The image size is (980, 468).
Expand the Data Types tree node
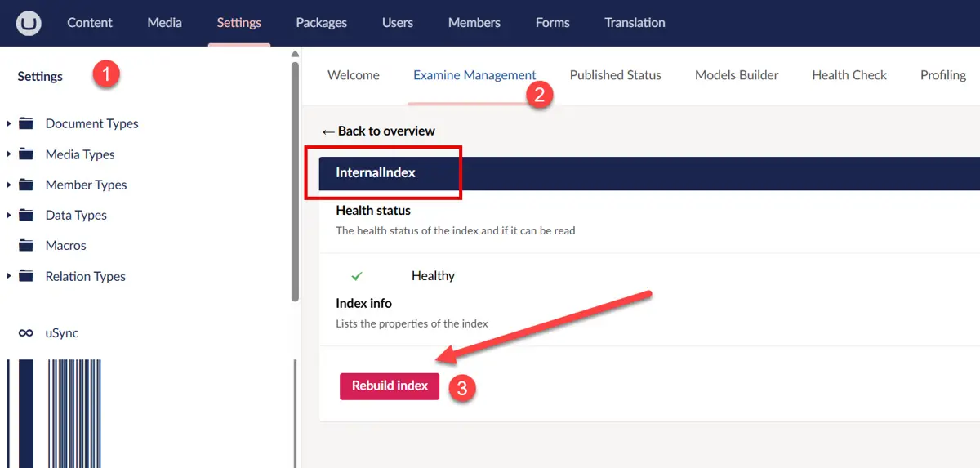coord(9,216)
